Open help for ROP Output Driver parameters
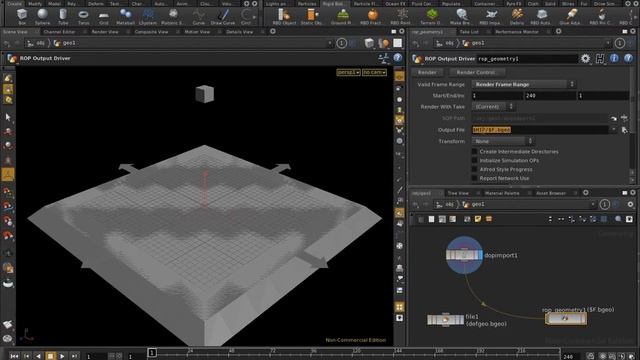The height and width of the screenshot is (360, 640). pos(629,59)
